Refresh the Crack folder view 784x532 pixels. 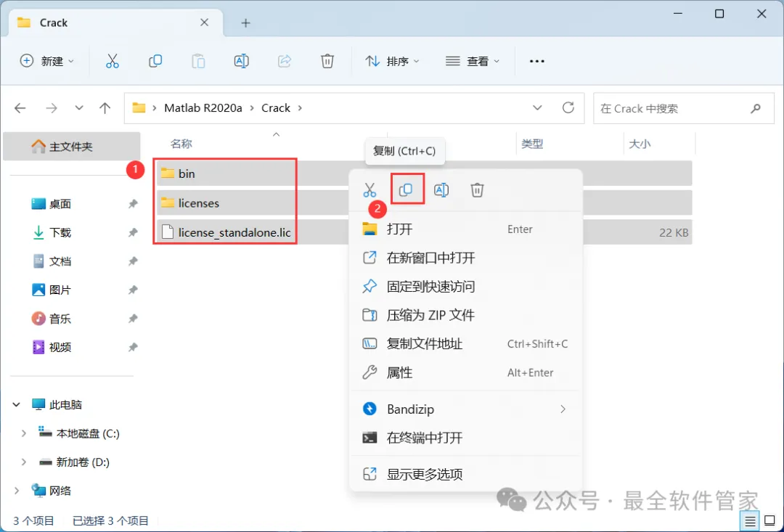click(568, 107)
